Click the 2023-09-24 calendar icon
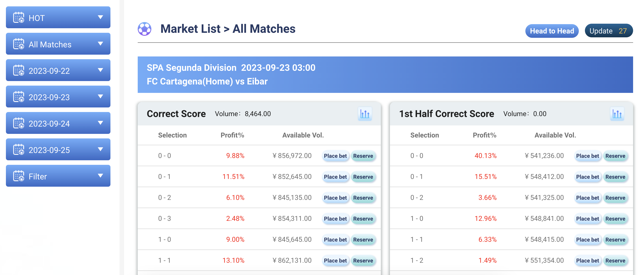 (x=19, y=123)
